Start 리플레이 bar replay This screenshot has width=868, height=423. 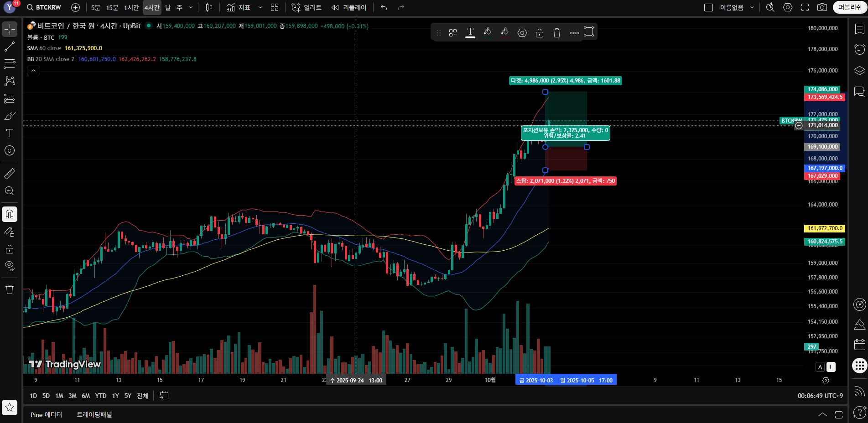[x=349, y=7]
